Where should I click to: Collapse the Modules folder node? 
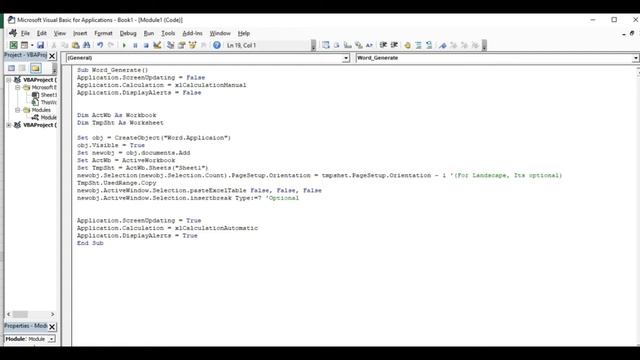pos(18,110)
